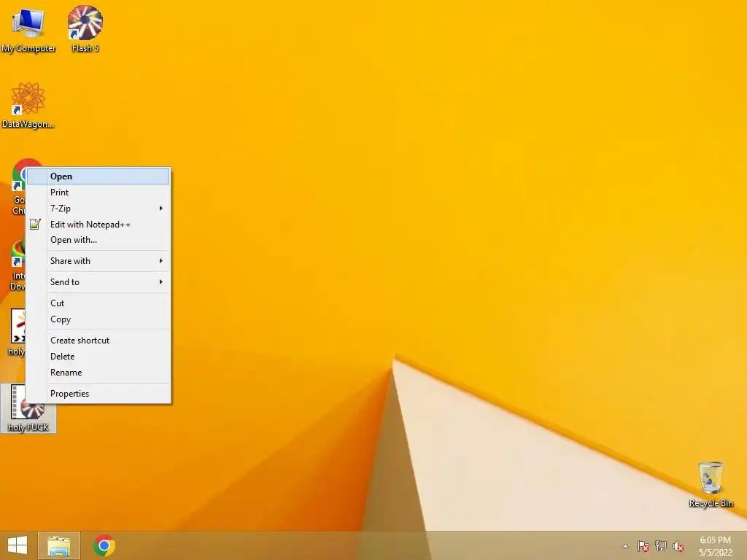Open the Windows Start button
Screen dimensions: 747x560
[18, 545]
